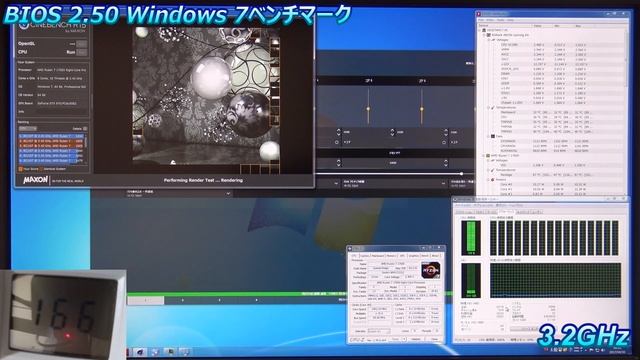Open the Ranking type dropdown in Cinebench
This screenshot has height=360, width=640.
tap(28, 129)
